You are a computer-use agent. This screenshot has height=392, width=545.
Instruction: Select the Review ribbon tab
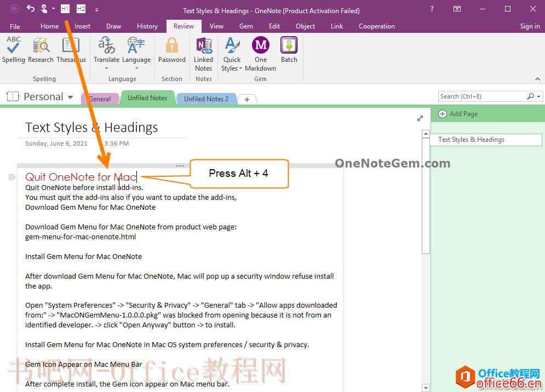pos(183,26)
